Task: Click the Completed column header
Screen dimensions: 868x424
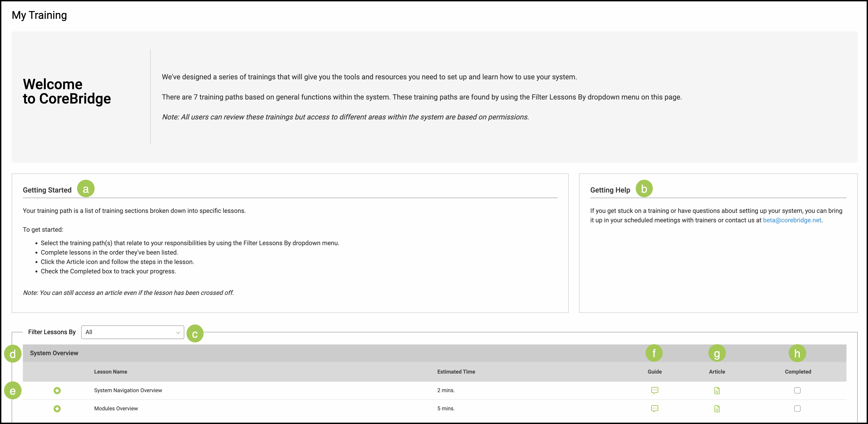Action: coord(798,372)
